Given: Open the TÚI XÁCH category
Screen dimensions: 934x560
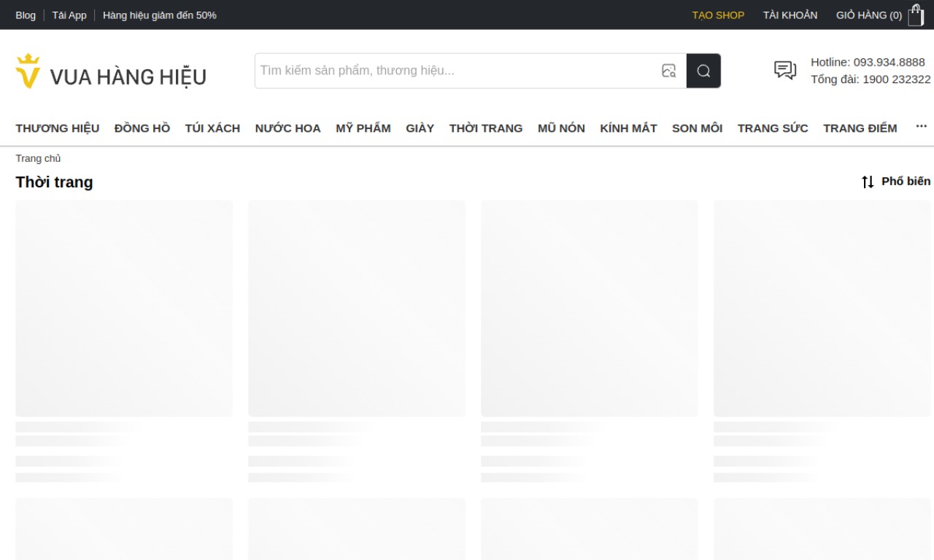Looking at the screenshot, I should coord(212,128).
